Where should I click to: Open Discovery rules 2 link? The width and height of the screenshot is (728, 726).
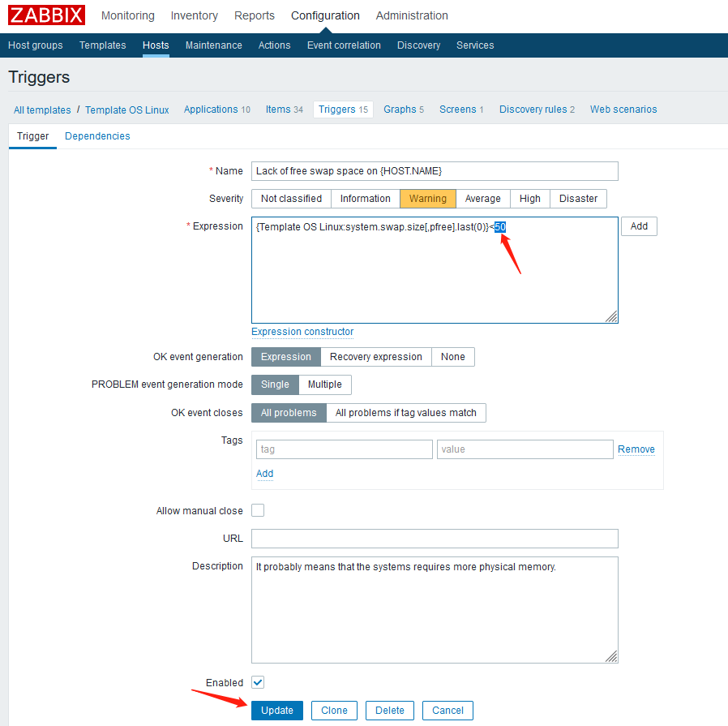pos(537,110)
